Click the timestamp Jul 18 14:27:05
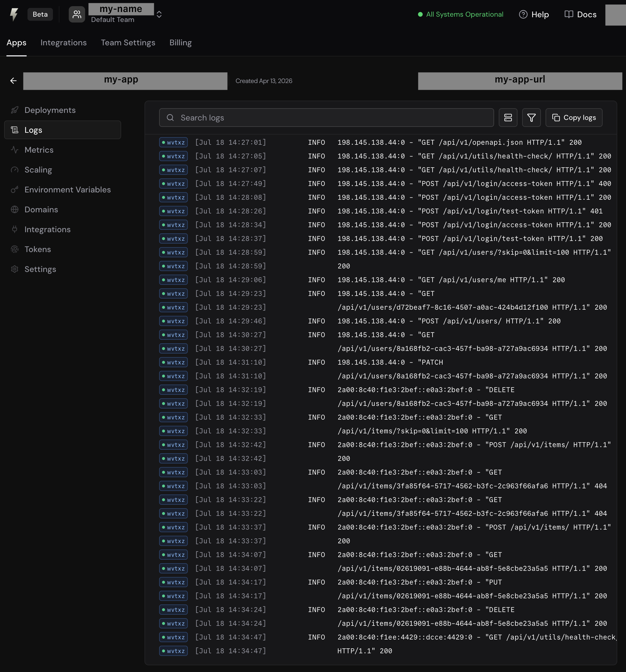Image resolution: width=626 pixels, height=672 pixels. (x=231, y=156)
